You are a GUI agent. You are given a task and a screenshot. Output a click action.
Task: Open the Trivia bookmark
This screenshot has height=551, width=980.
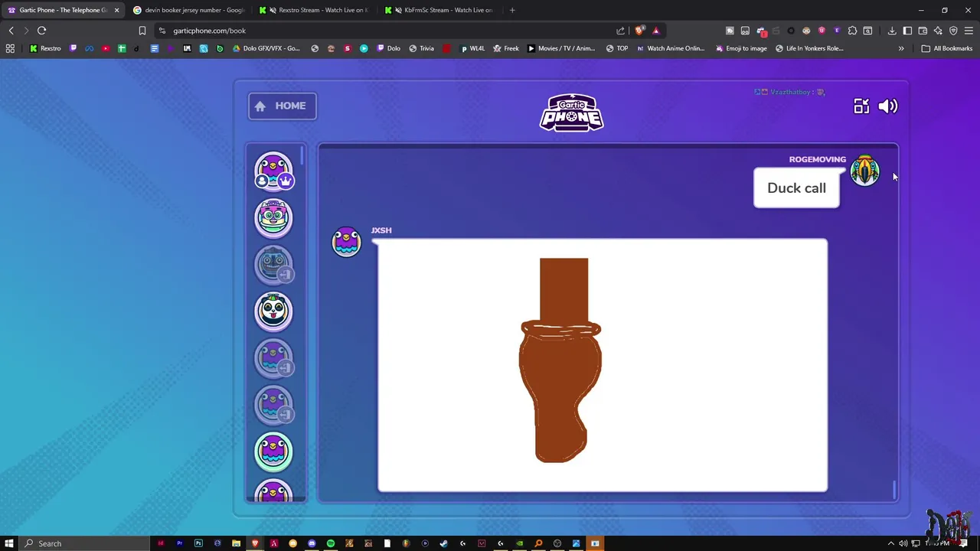pos(422,48)
